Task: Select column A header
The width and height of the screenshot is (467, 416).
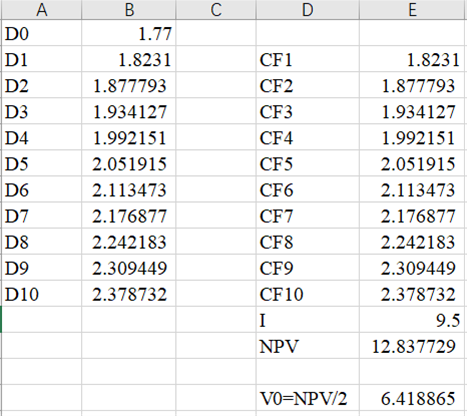Action: tap(42, 10)
